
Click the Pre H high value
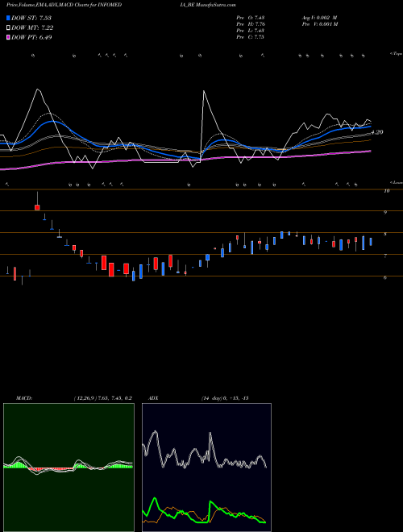[x=260, y=23]
